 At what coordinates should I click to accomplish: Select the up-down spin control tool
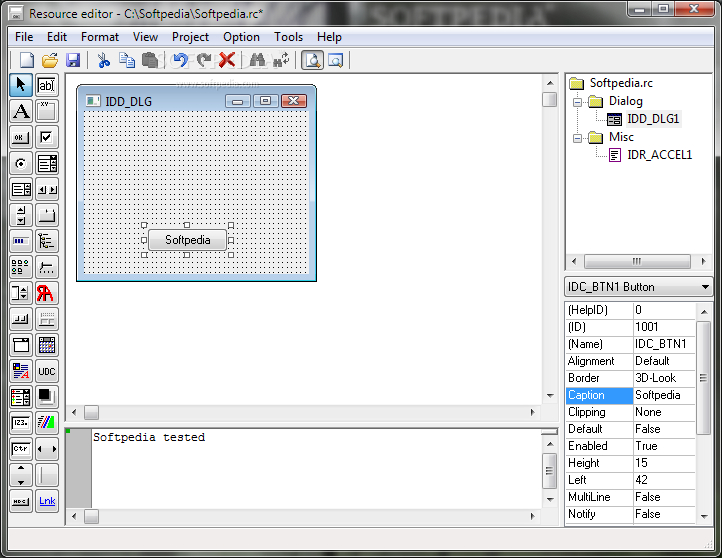click(21, 293)
